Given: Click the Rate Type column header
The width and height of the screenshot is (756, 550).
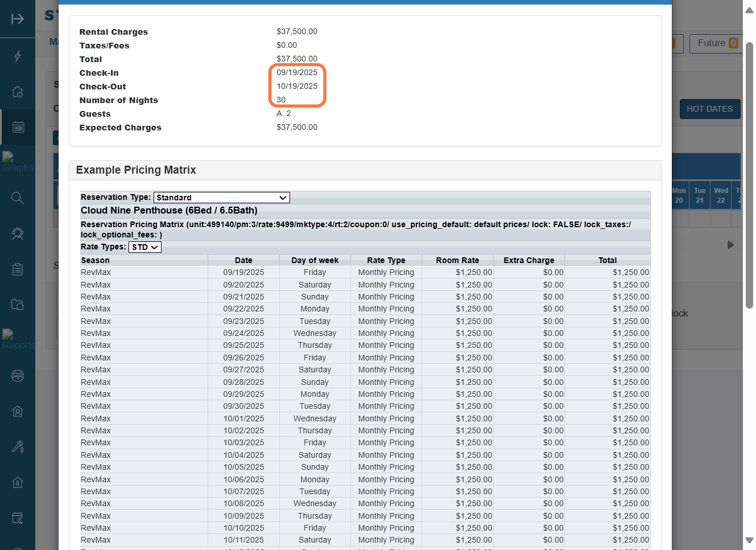Looking at the screenshot, I should [x=386, y=260].
